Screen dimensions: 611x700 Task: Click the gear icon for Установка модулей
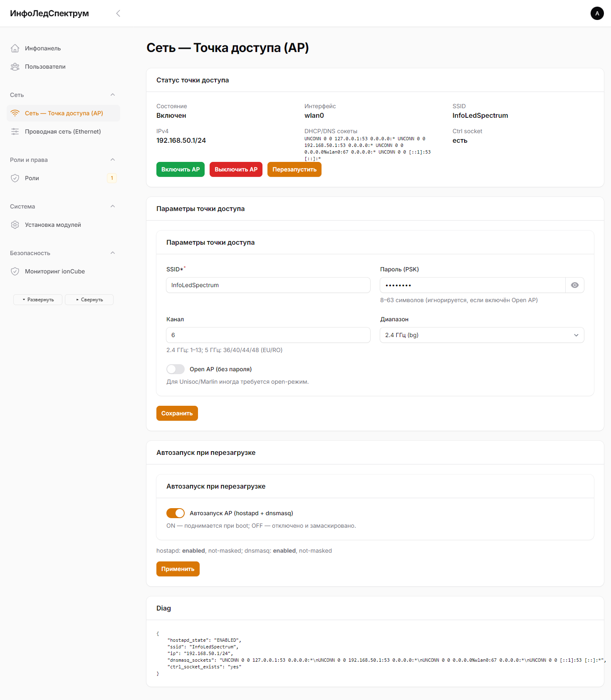click(15, 225)
